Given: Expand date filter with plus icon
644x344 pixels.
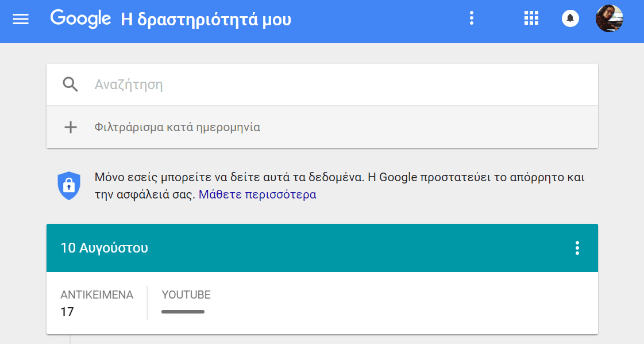Looking at the screenshot, I should point(71,127).
